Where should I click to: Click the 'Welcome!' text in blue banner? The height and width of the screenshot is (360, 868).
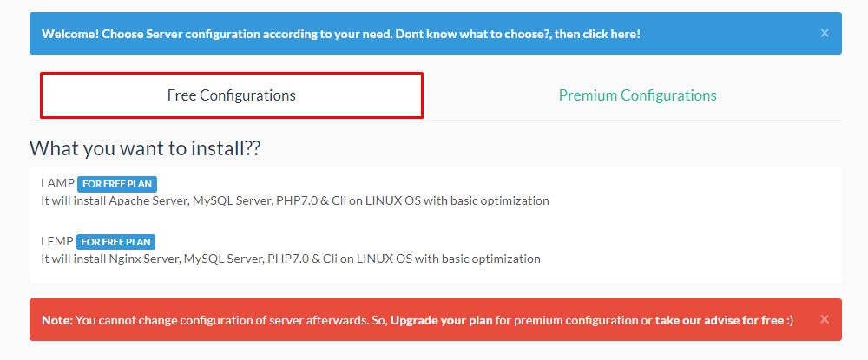click(x=71, y=34)
